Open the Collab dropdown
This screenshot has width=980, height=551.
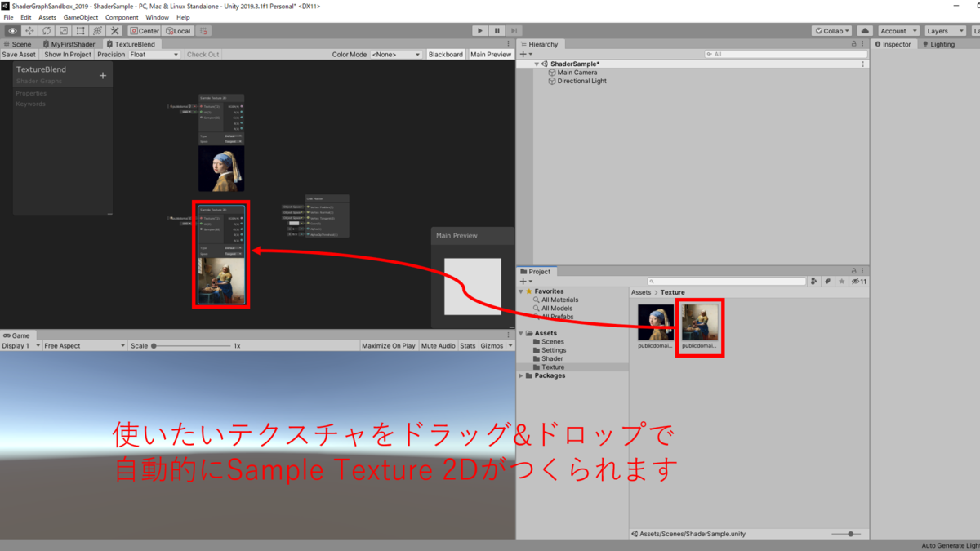click(x=832, y=31)
